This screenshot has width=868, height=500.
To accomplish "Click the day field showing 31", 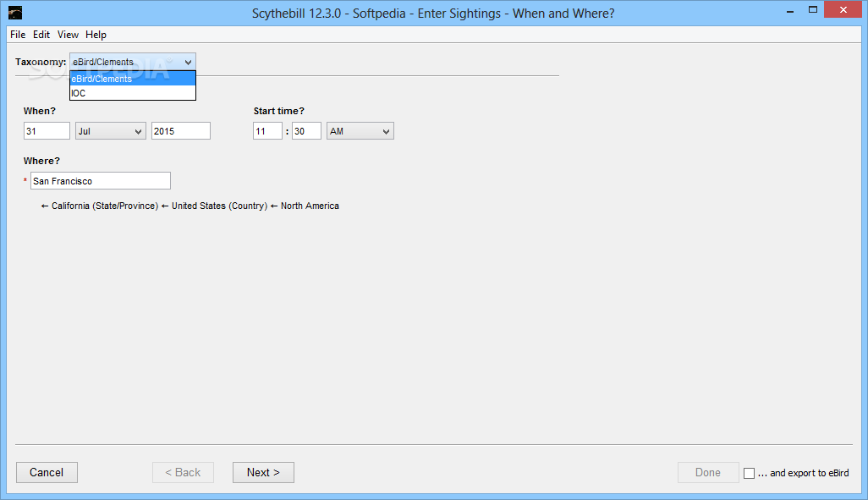I will pyautogui.click(x=47, y=131).
